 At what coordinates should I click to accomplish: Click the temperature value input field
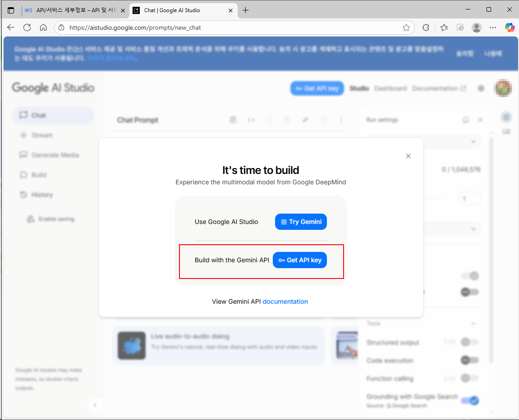point(469,198)
